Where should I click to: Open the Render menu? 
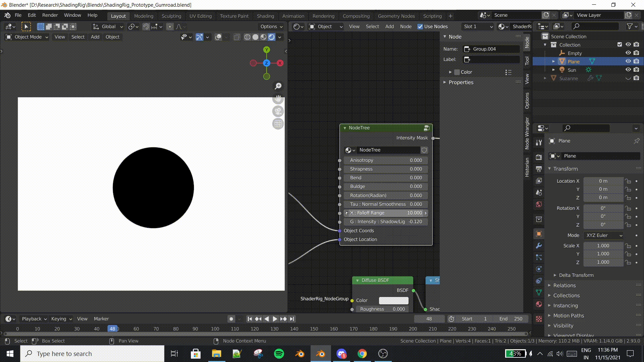pyautogui.click(x=50, y=15)
